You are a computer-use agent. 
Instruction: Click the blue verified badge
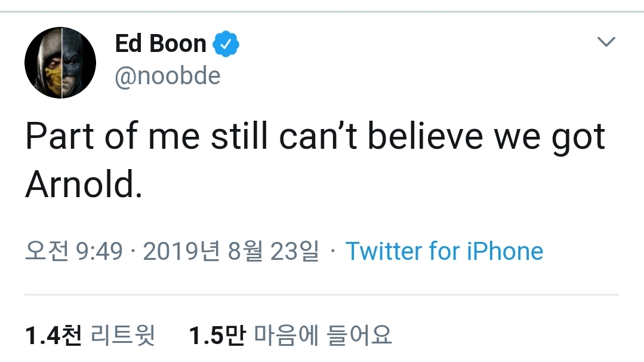coord(226,44)
